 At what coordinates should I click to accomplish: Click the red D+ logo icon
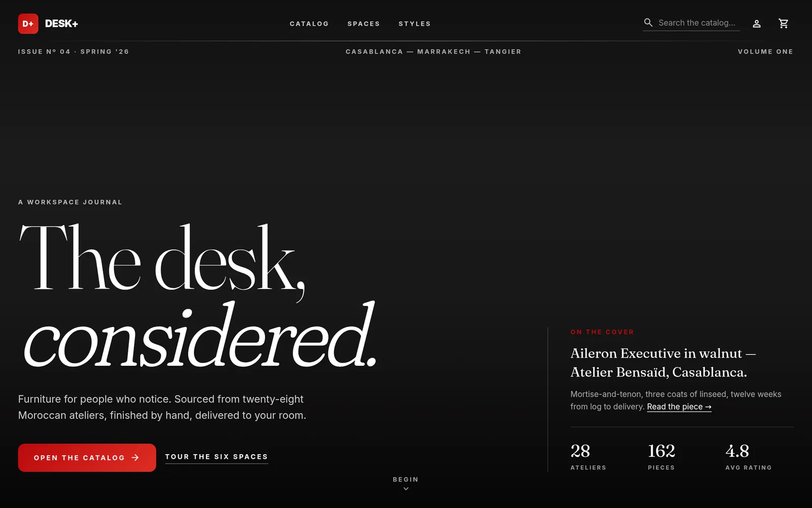(28, 24)
